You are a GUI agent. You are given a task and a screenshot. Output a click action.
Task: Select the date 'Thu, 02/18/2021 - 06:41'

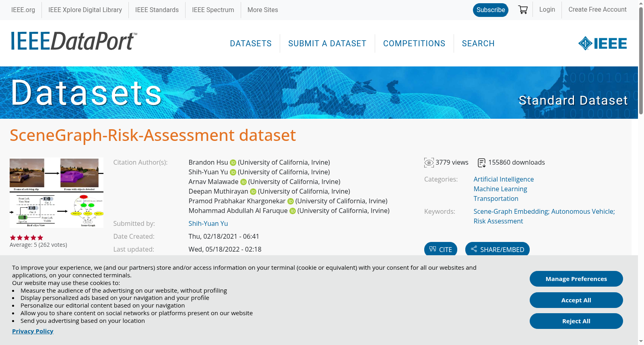[224, 236]
